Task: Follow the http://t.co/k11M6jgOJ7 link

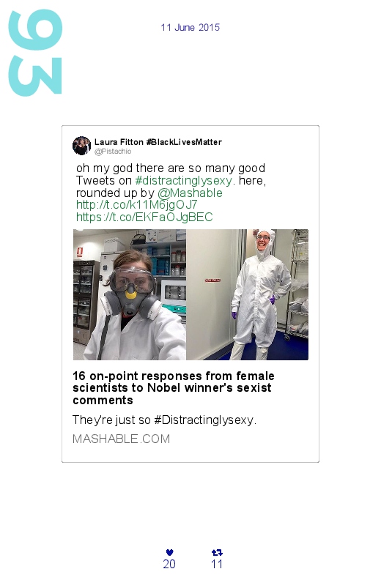Action: pyautogui.click(x=136, y=205)
